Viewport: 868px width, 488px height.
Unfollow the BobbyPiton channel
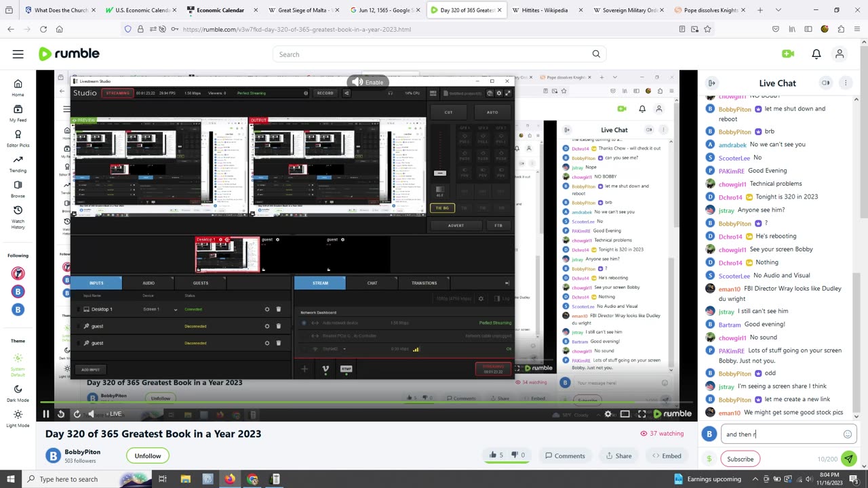click(x=147, y=455)
